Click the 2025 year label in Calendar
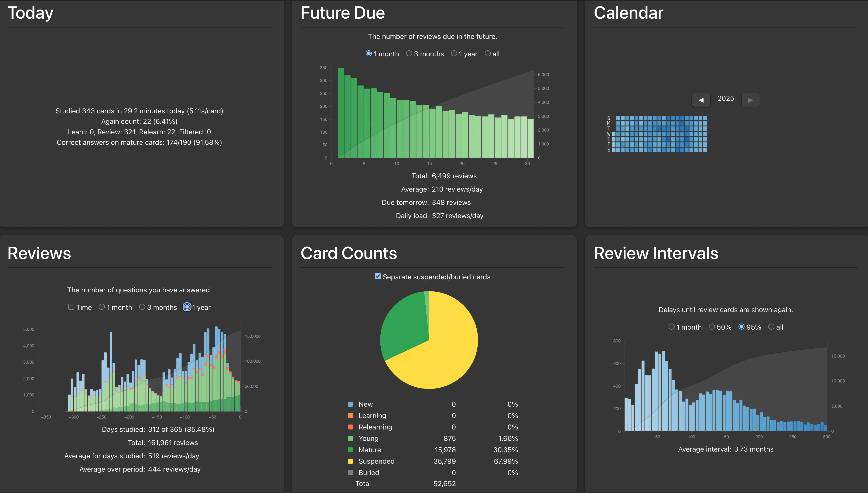 point(725,98)
